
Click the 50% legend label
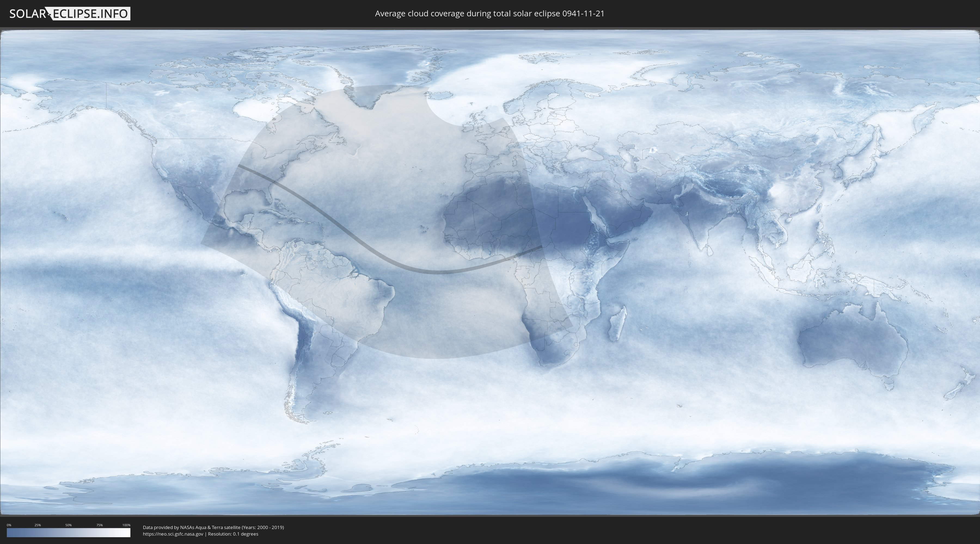point(69,525)
